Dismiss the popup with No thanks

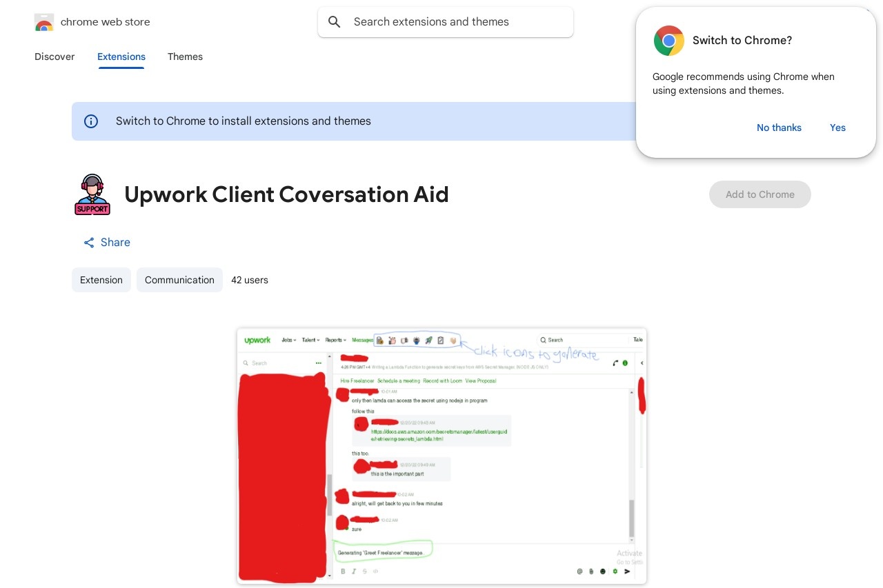pyautogui.click(x=779, y=128)
